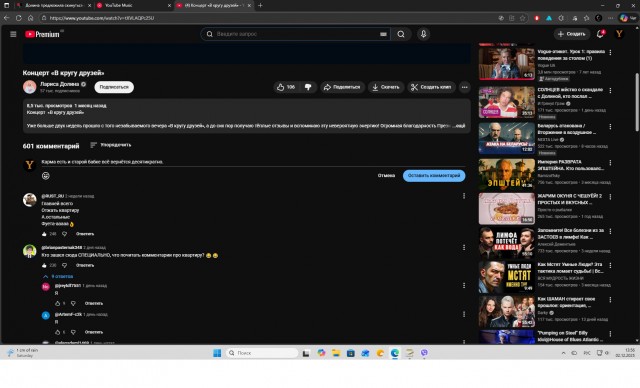This screenshot has height=388, width=640.
Task: Click the Windows taskbar search box
Action: point(262,353)
